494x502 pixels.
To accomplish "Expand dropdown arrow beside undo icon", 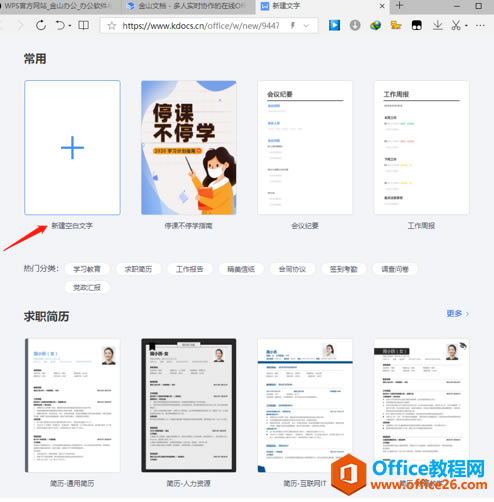I will pos(70,26).
